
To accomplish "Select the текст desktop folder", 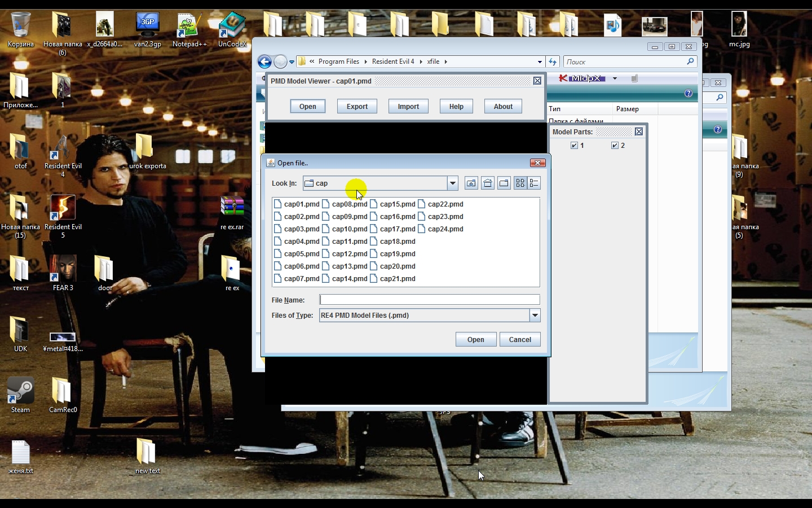I will pyautogui.click(x=21, y=273).
